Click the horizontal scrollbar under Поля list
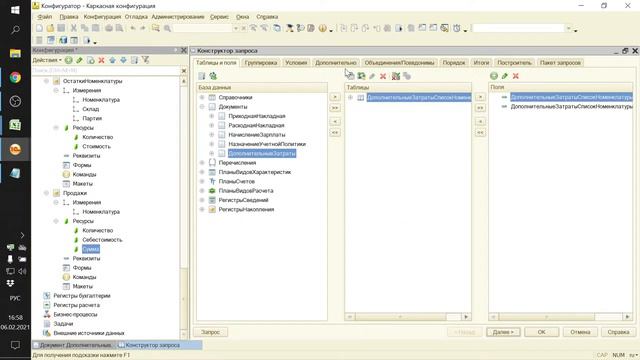This screenshot has height=360, width=640. (560, 317)
